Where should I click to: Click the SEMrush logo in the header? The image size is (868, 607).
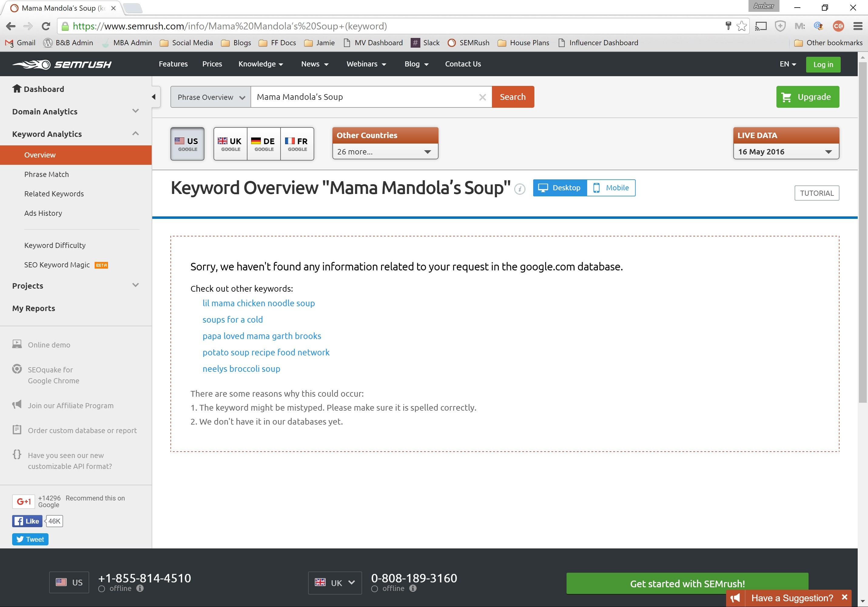click(62, 64)
